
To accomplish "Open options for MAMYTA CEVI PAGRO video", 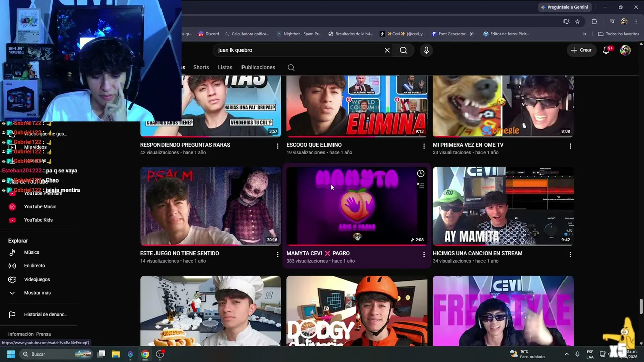I will (x=424, y=255).
